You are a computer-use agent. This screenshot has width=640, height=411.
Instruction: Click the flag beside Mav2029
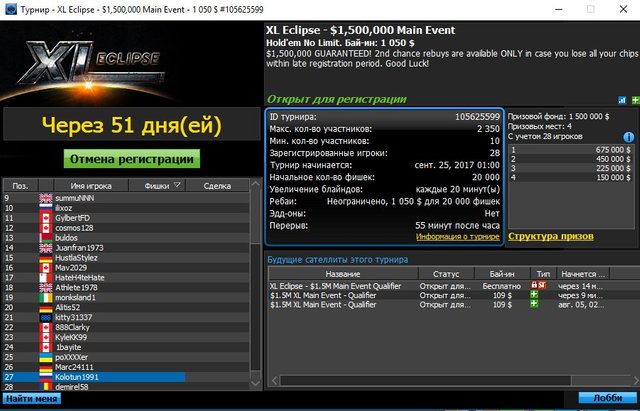coord(46,268)
